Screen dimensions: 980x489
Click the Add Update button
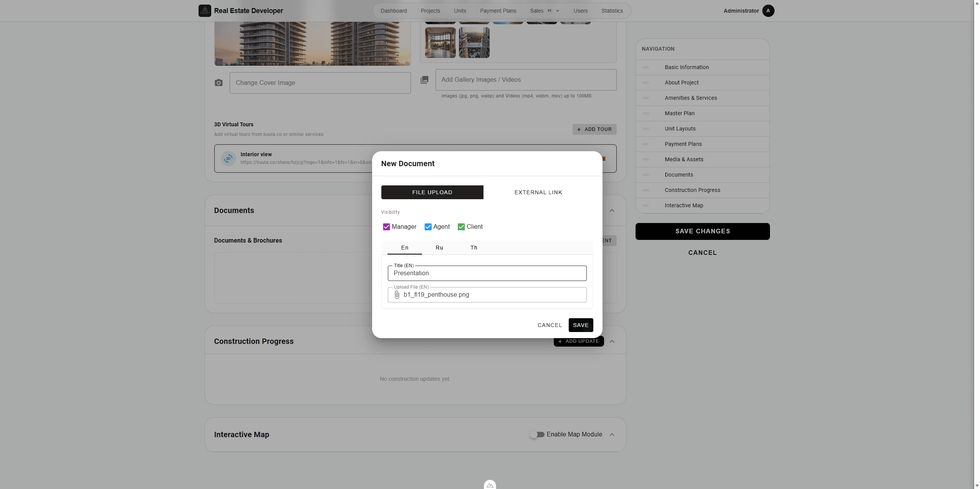[578, 341]
